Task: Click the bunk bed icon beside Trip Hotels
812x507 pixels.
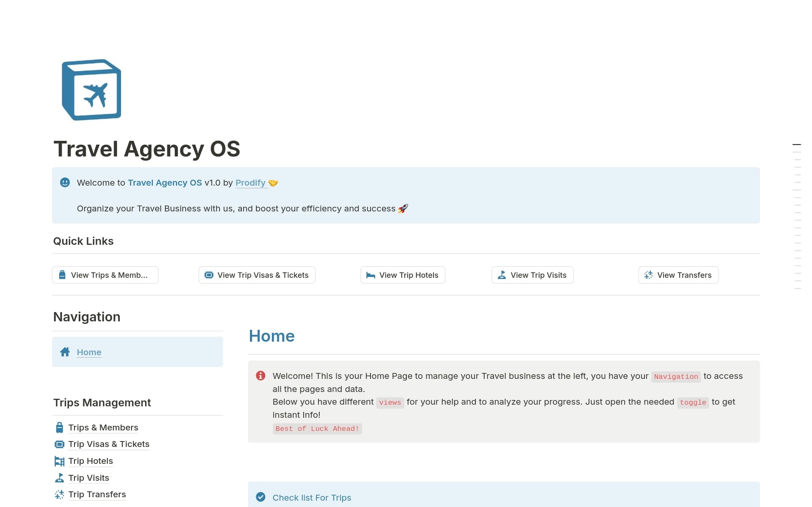Action: click(60, 461)
